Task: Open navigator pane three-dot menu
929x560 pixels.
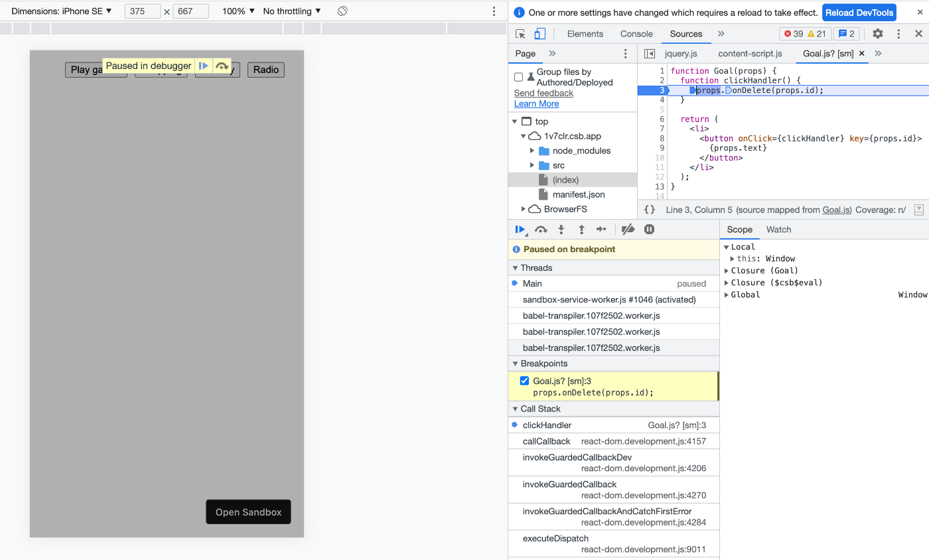Action: [625, 54]
